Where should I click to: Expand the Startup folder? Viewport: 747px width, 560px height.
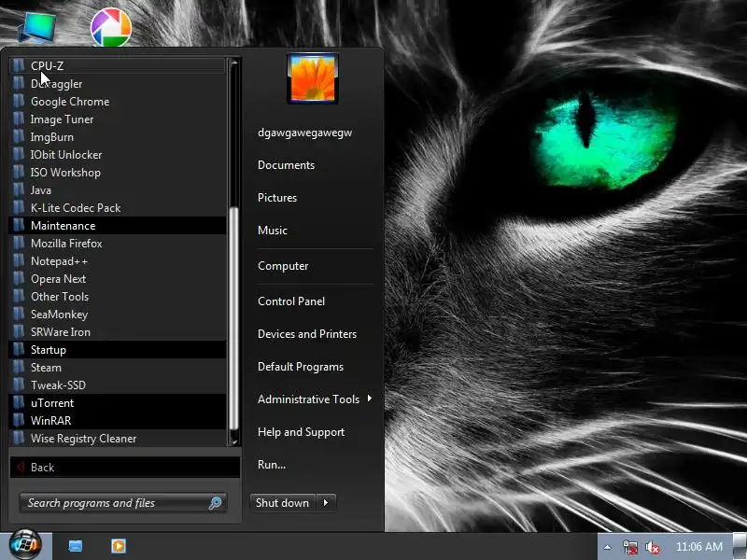[x=118, y=349]
